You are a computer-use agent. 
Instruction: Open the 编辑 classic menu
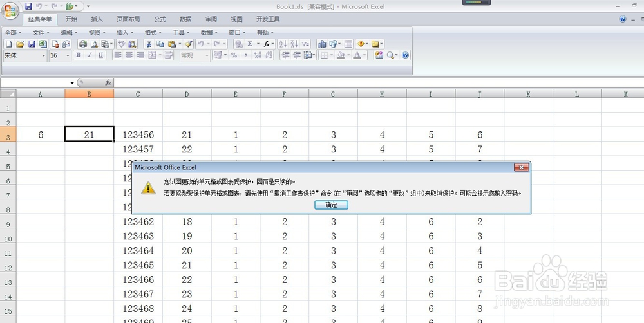click(x=69, y=32)
